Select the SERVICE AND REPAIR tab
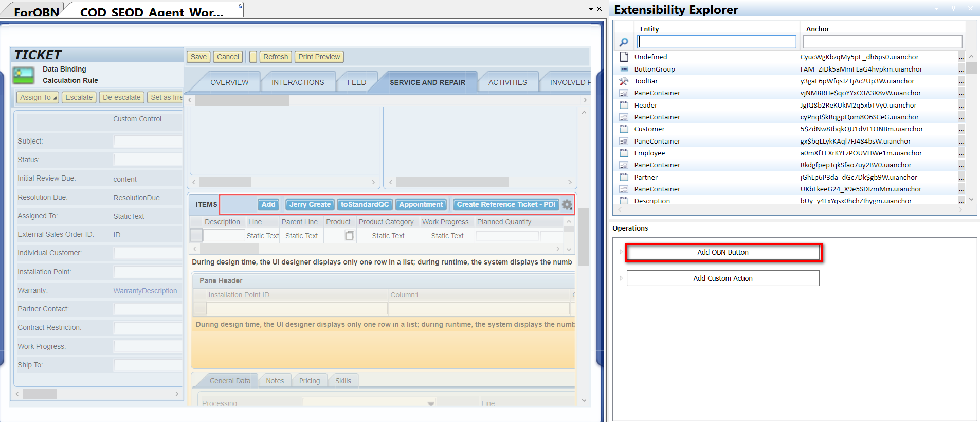 (x=427, y=82)
